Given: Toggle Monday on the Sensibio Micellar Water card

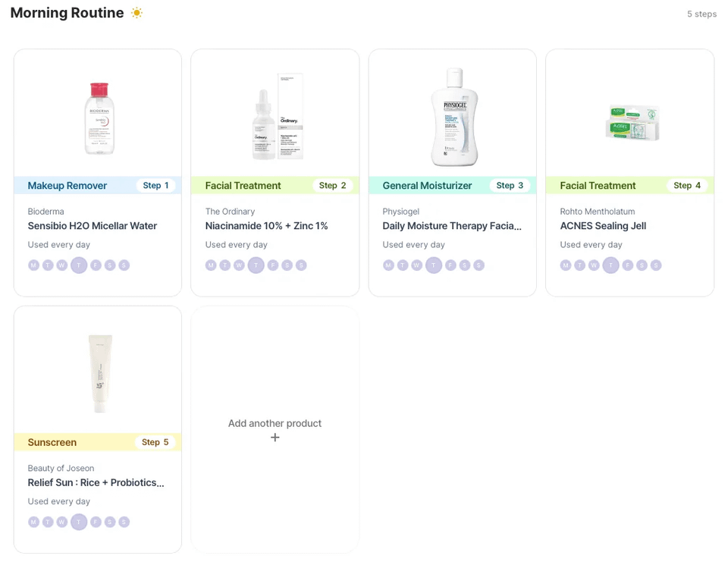Looking at the screenshot, I should (33, 265).
